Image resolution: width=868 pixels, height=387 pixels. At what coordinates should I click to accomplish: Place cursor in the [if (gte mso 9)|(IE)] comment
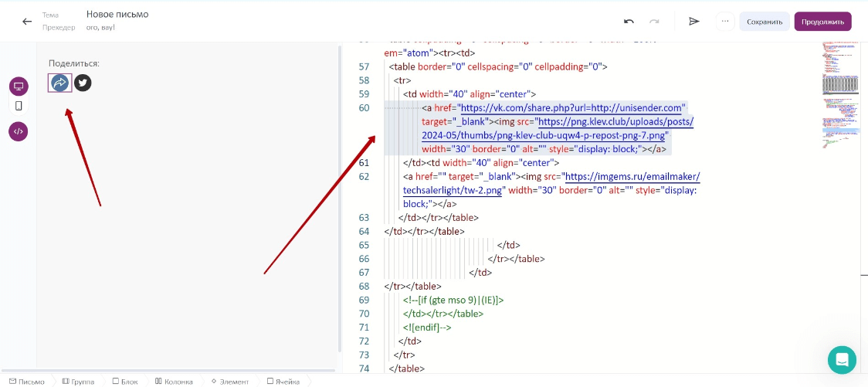point(453,300)
